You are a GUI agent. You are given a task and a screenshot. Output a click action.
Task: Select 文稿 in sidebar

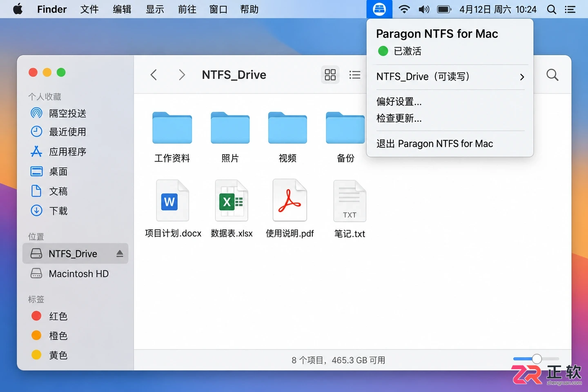tap(49, 191)
